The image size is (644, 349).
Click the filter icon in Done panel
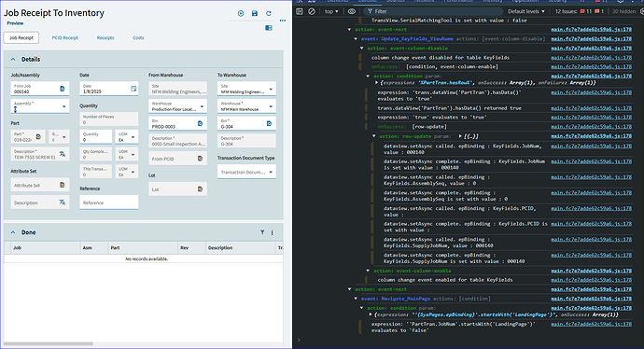click(x=262, y=232)
